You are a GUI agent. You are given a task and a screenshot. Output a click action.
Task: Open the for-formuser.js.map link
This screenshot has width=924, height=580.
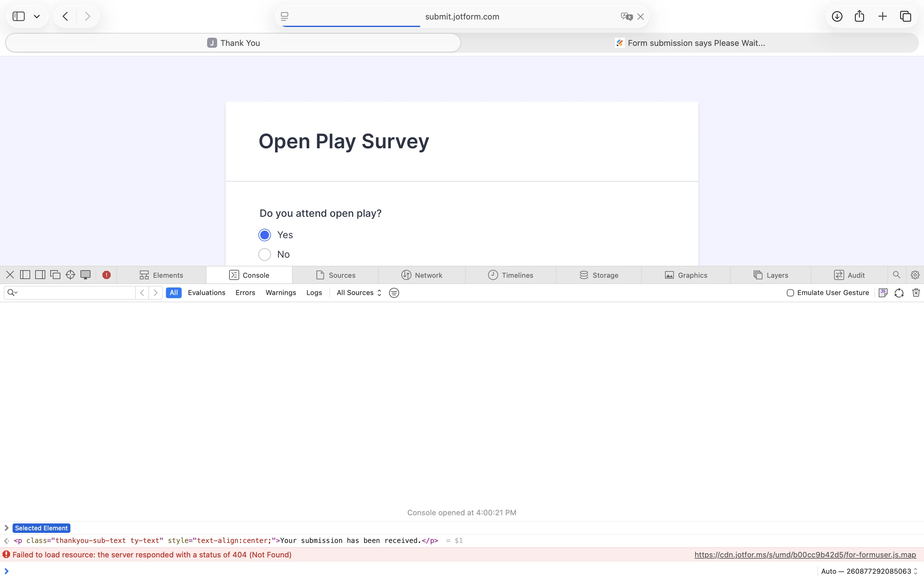805,555
